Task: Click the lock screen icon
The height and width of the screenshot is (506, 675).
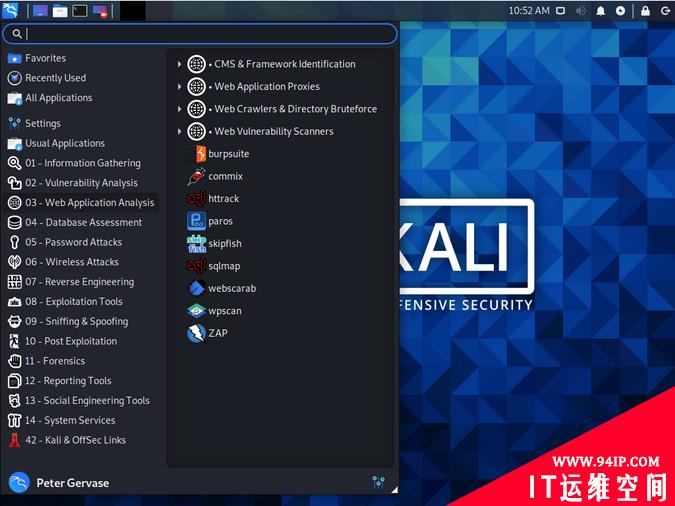Action: coord(645,11)
